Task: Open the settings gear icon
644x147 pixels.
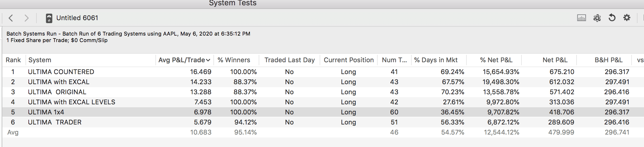Action: pos(627,18)
